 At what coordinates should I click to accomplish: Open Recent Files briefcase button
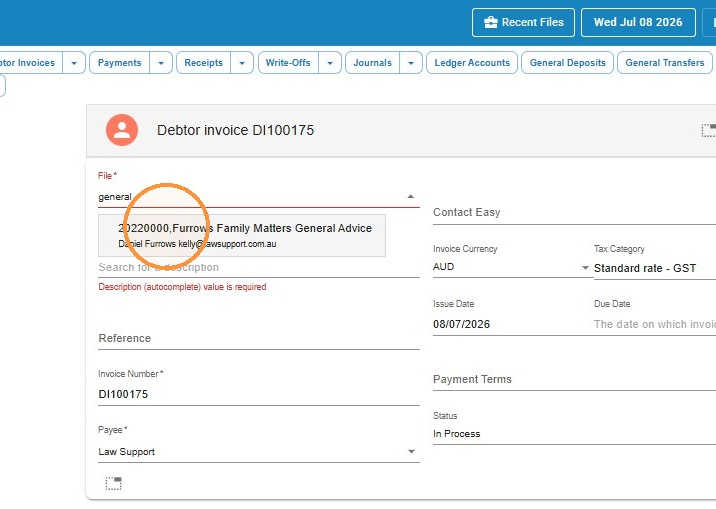tap(523, 22)
